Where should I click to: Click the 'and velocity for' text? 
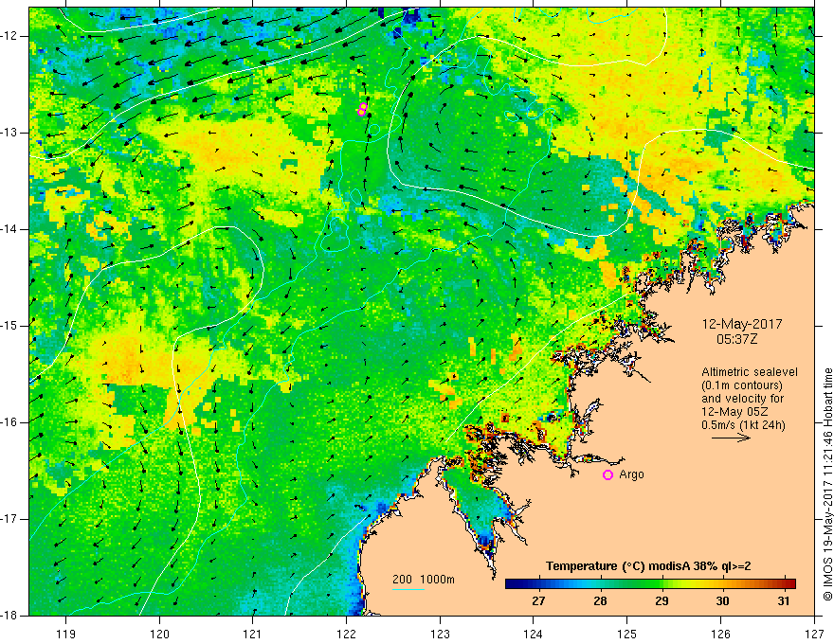click(742, 399)
